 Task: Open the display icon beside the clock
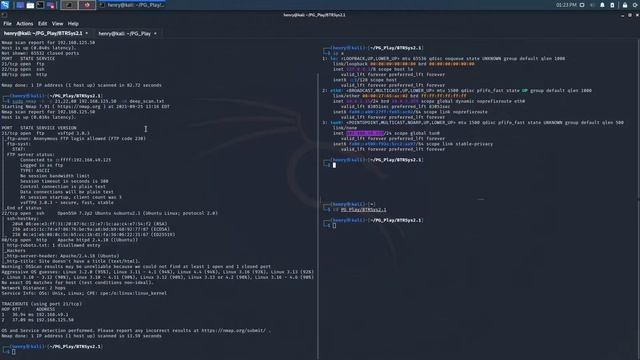click(x=582, y=5)
